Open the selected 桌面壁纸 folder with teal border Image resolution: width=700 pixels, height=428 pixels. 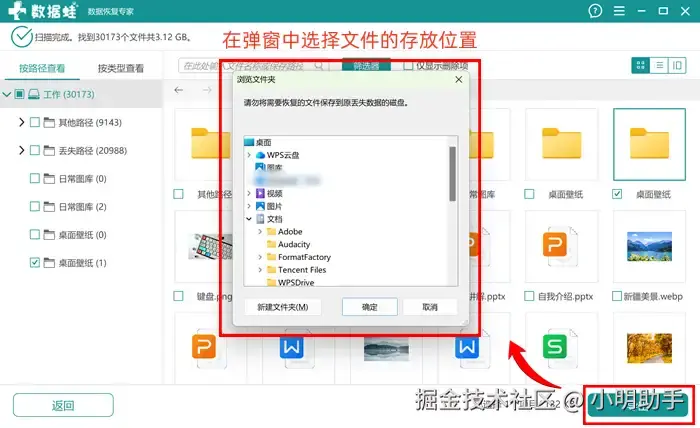coord(650,144)
